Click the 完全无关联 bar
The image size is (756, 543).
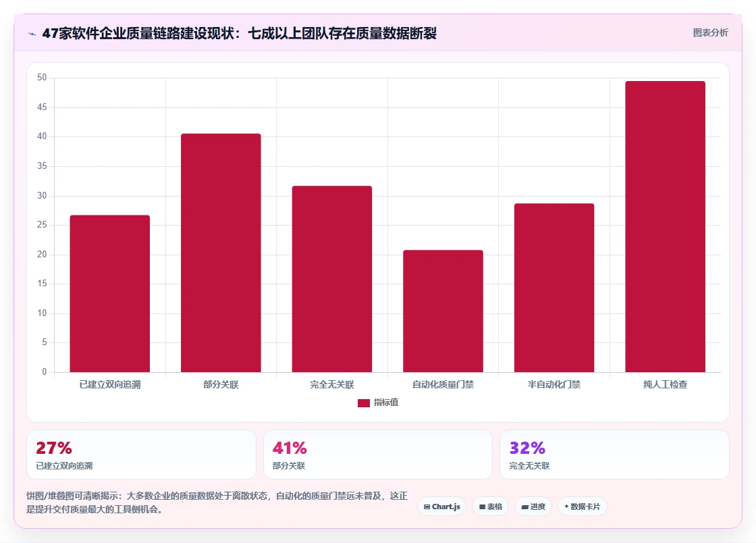[331, 279]
